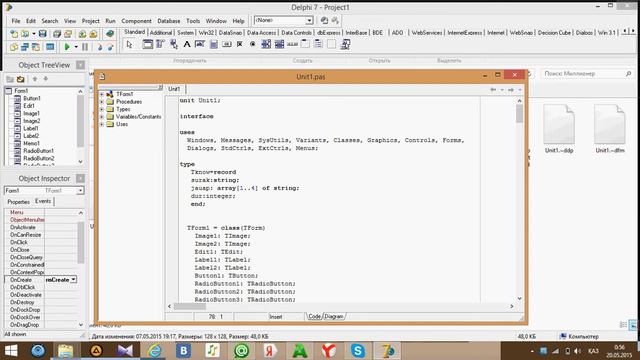
Task: Select Memo1 in Object TreeView
Action: [x=31, y=143]
